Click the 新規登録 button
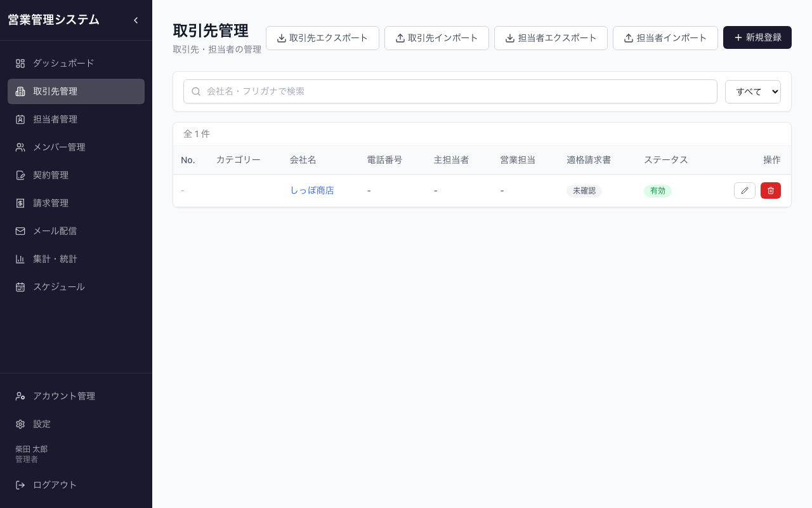This screenshot has width=812, height=508. (x=757, y=37)
